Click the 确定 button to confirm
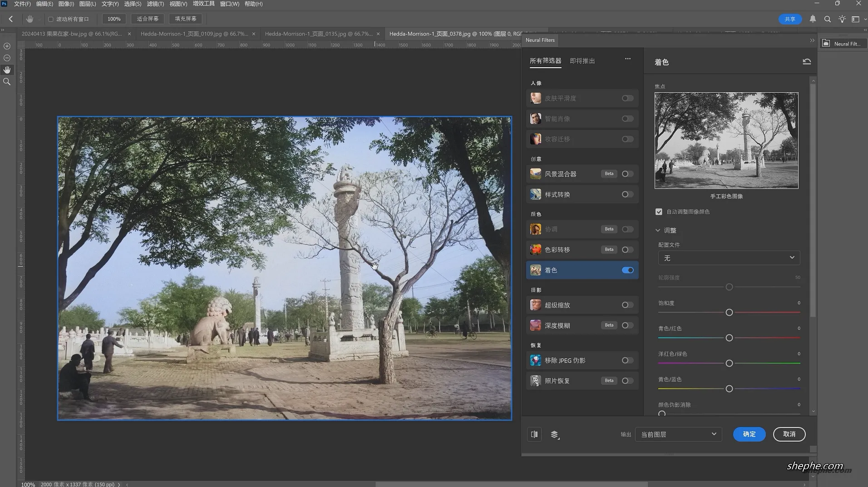Image resolution: width=868 pixels, height=487 pixels. coord(749,434)
